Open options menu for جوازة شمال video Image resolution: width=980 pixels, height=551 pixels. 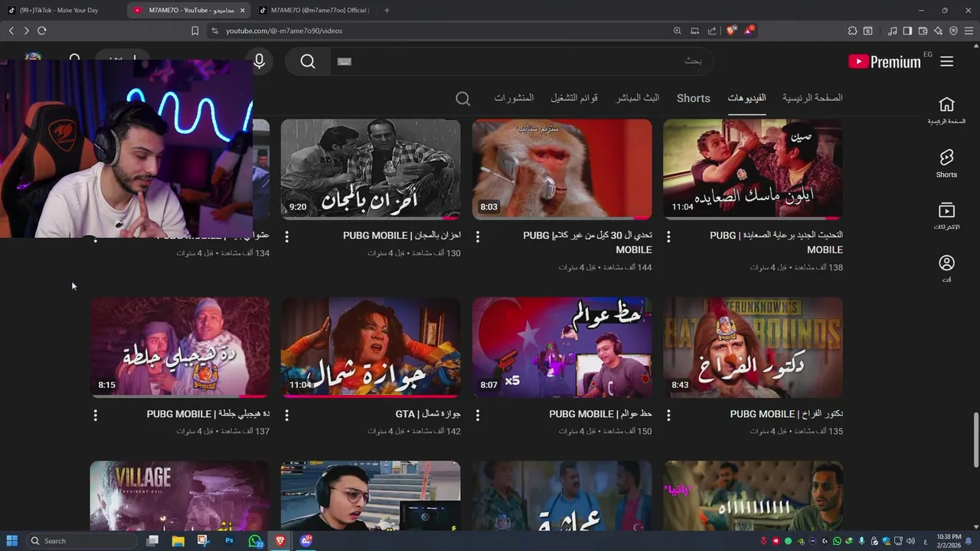287,415
